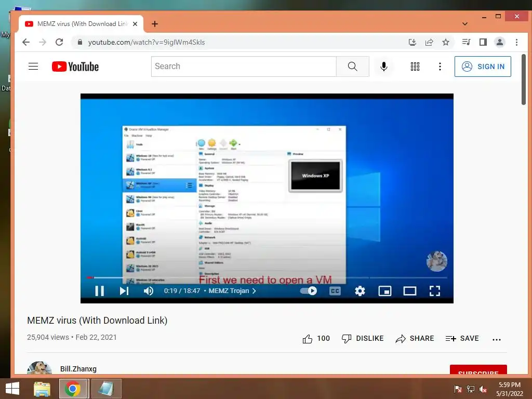Click SAVE to playlist
Screen dimensions: 532x399
click(x=462, y=338)
